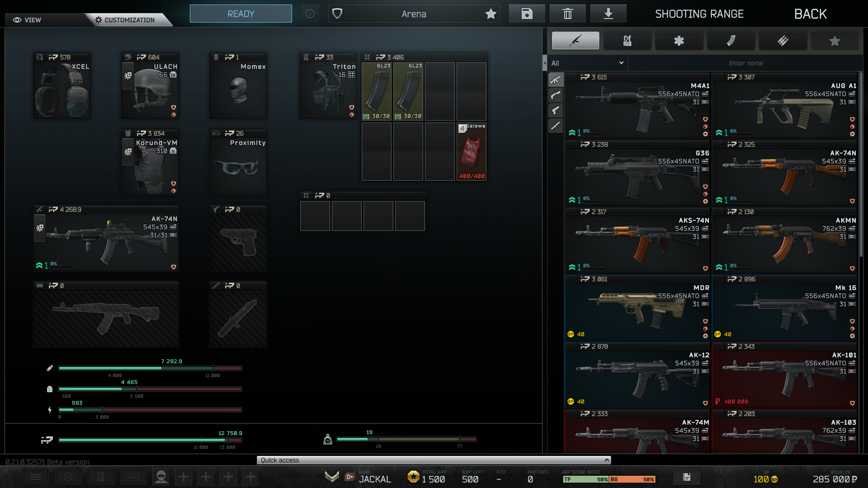Image resolution: width=868 pixels, height=488 pixels.
Task: Choose the AUG A1 rifle card
Action: point(785,105)
